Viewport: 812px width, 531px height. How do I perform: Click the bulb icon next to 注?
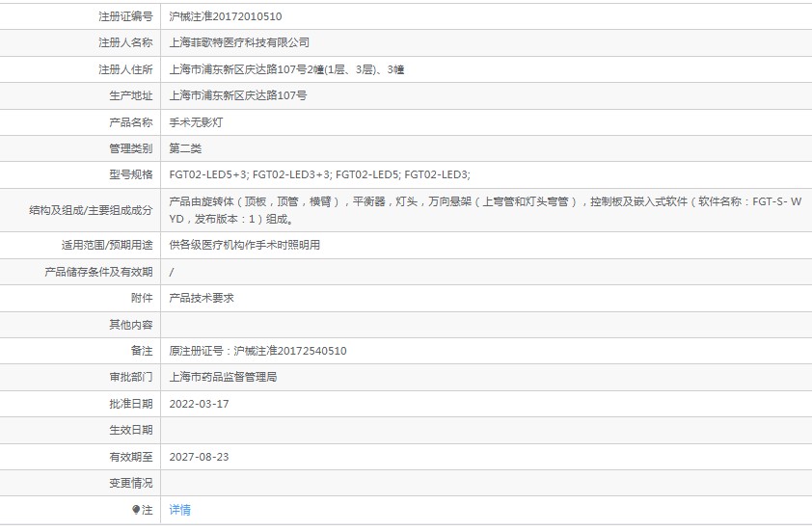pyautogui.click(x=136, y=510)
